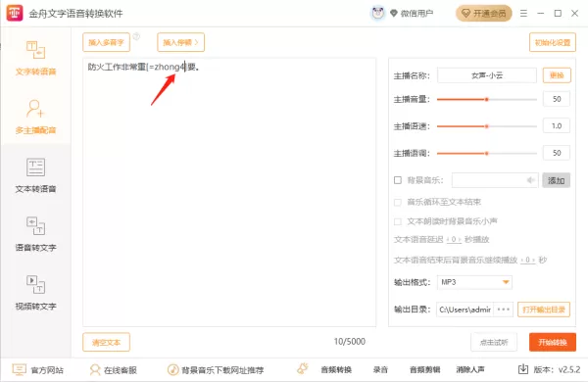Open the 语音转文字 function
588x382 pixels.
click(x=35, y=234)
